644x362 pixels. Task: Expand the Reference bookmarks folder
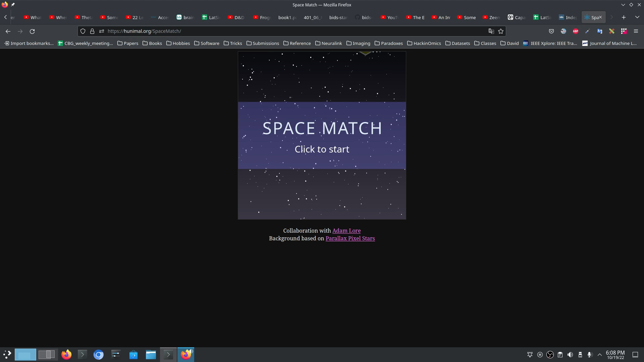click(x=297, y=43)
